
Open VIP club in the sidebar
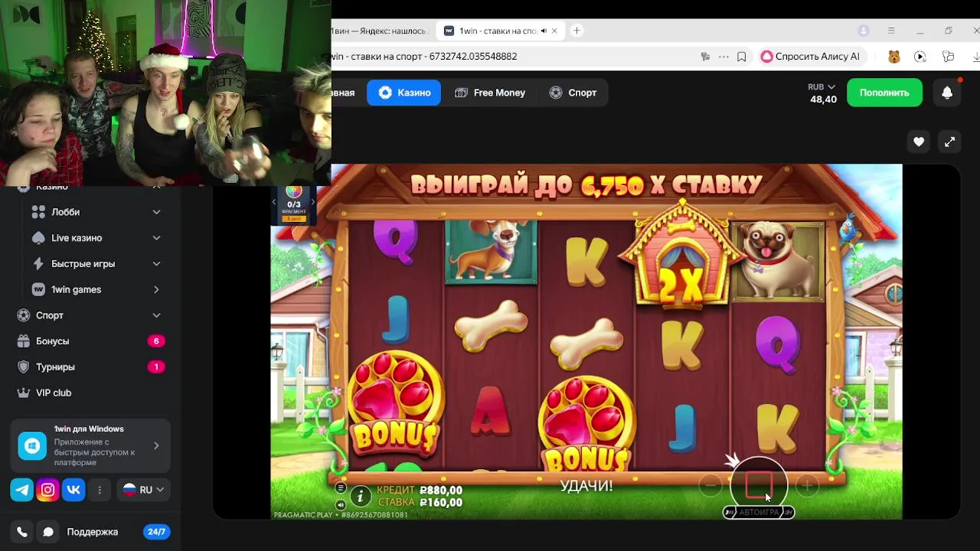point(54,393)
